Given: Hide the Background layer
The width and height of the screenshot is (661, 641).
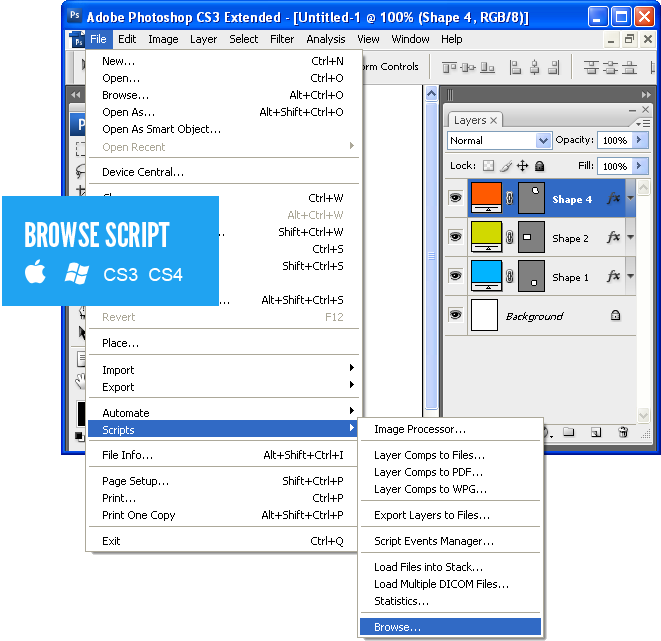Looking at the screenshot, I should pyautogui.click(x=455, y=315).
